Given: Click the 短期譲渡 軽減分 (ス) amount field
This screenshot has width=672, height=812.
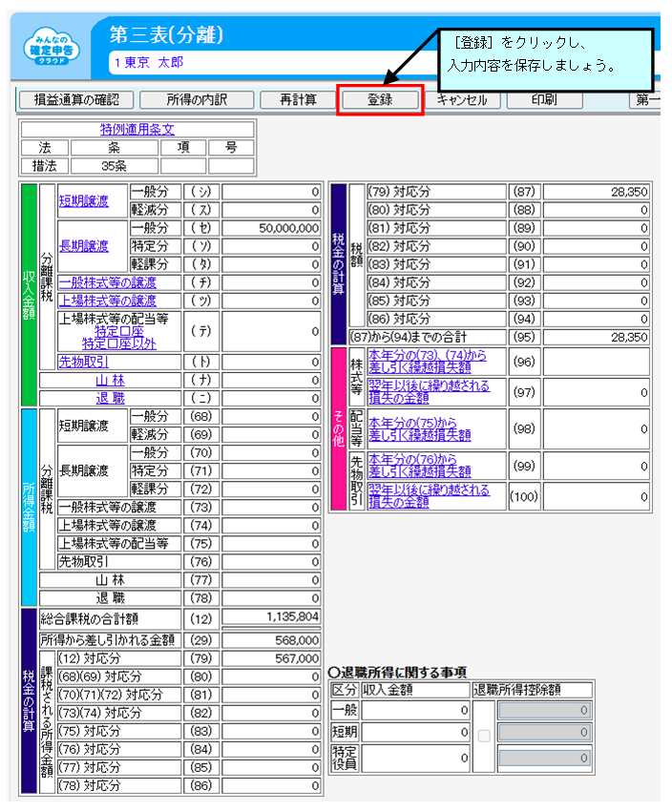Looking at the screenshot, I should [x=271, y=210].
